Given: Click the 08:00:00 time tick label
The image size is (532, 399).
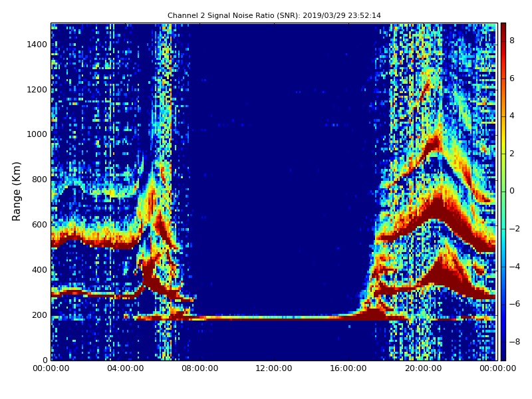Looking at the screenshot, I should tap(200, 368).
